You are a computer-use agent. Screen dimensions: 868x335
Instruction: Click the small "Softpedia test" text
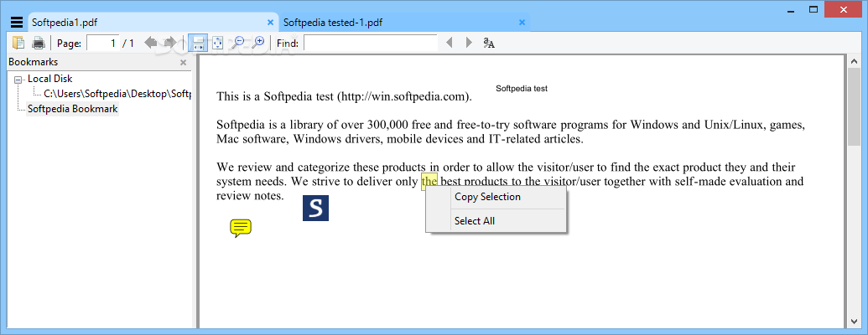522,89
